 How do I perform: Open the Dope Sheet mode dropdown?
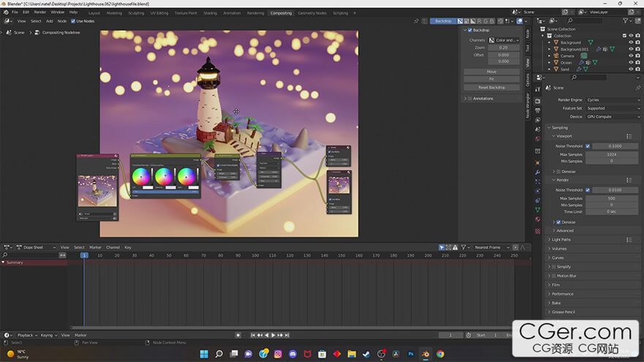coord(36,247)
